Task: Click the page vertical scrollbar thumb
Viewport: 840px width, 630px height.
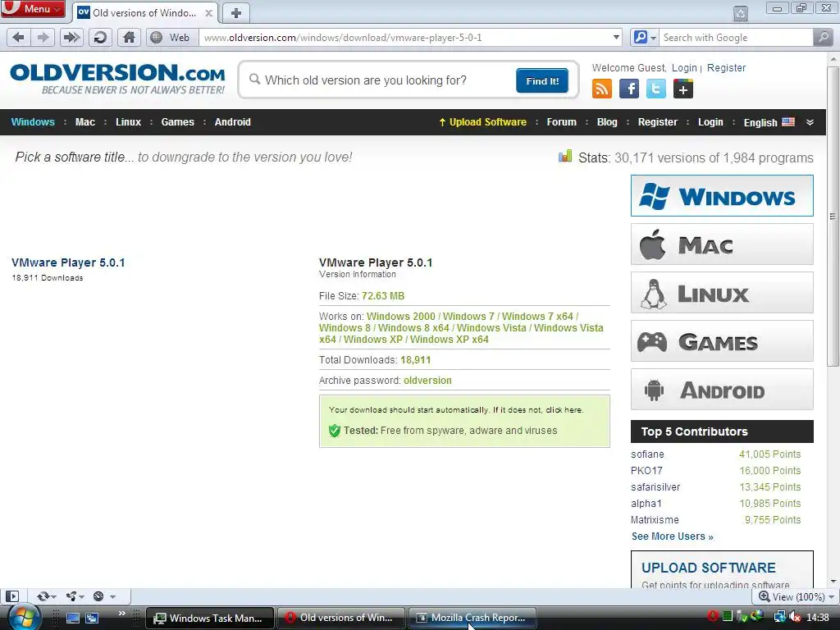Action: point(833,217)
